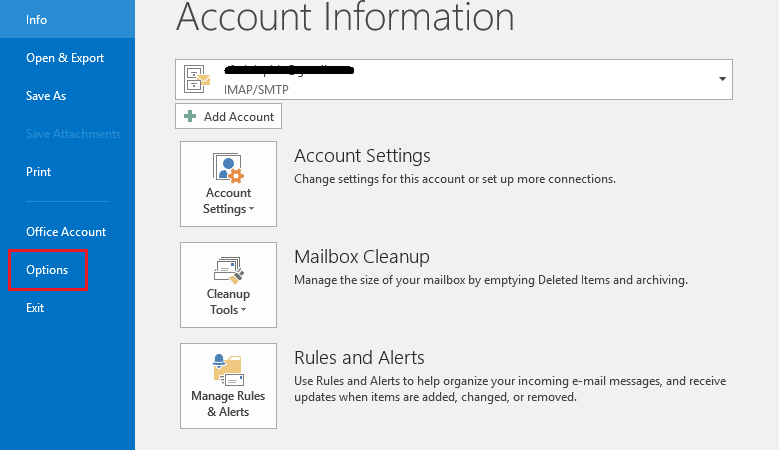Expand the Cleanup Tools dropdown label
Screen dimensions: 779x450
(x=229, y=301)
